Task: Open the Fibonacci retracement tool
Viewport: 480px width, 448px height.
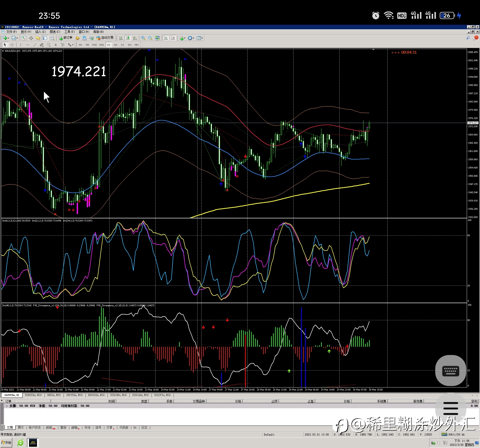Action: [x=48, y=45]
